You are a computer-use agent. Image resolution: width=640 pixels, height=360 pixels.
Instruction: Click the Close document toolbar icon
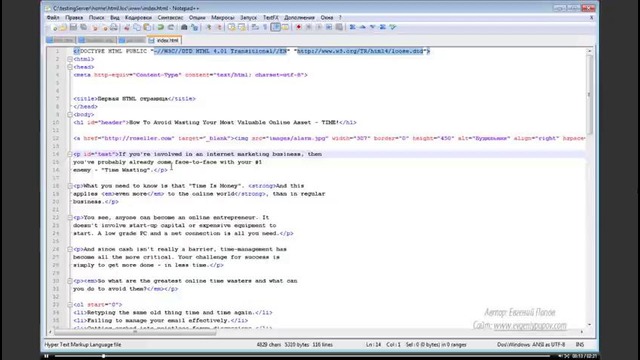(95, 27)
